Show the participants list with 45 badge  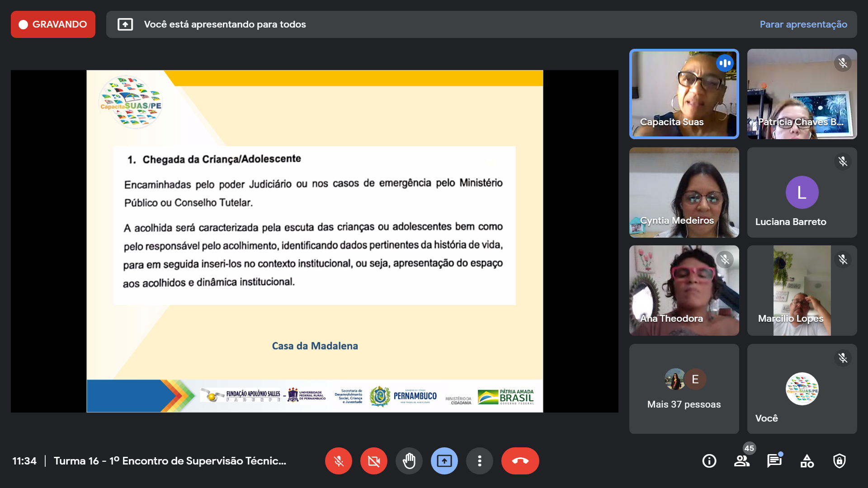741,461
